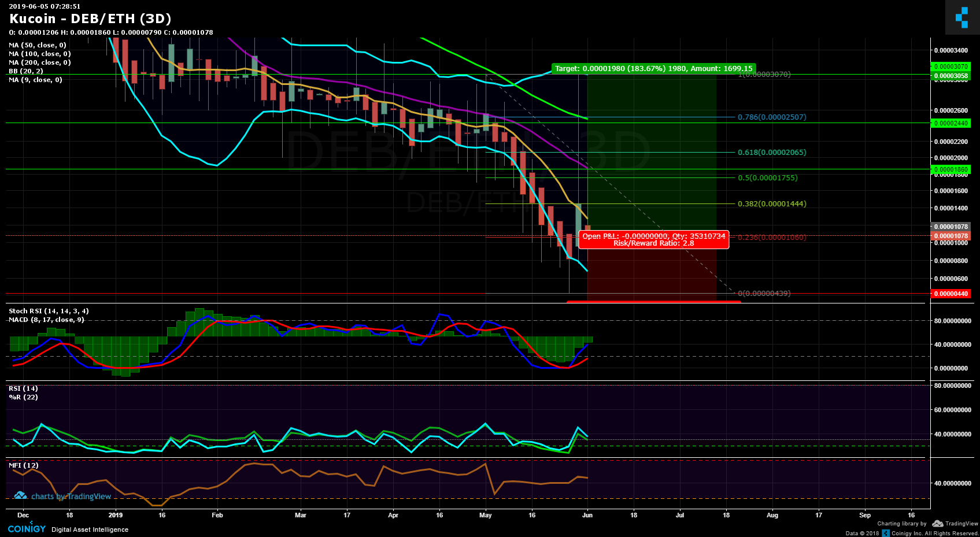980x537 pixels.
Task: Click the 'Jul' date on time axis
Action: tap(680, 515)
